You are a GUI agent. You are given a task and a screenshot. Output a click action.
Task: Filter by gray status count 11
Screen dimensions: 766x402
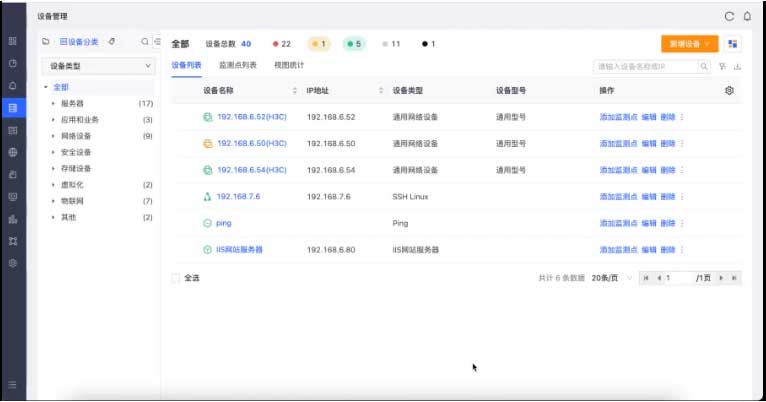pos(391,44)
